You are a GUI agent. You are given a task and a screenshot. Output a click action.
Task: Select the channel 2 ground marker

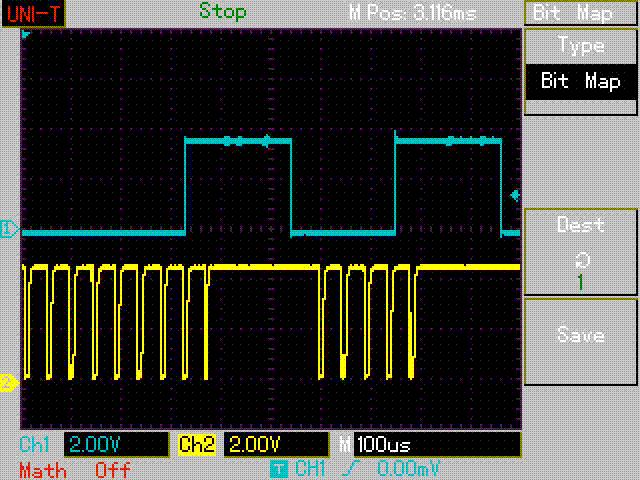pyautogui.click(x=9, y=383)
